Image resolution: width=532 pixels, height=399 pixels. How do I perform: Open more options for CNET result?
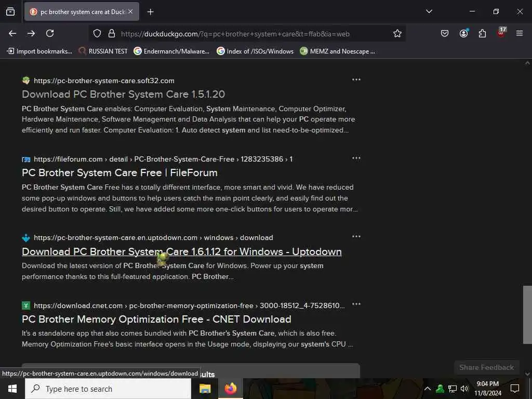pyautogui.click(x=356, y=304)
